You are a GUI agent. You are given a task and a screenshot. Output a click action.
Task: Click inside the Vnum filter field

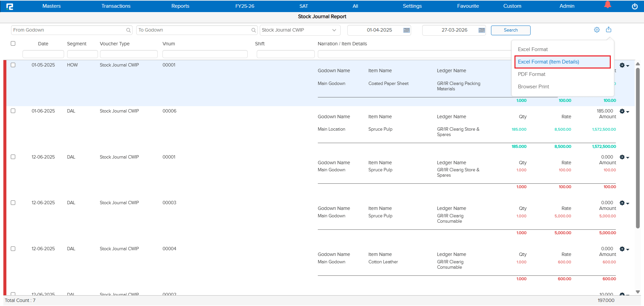[205, 54]
